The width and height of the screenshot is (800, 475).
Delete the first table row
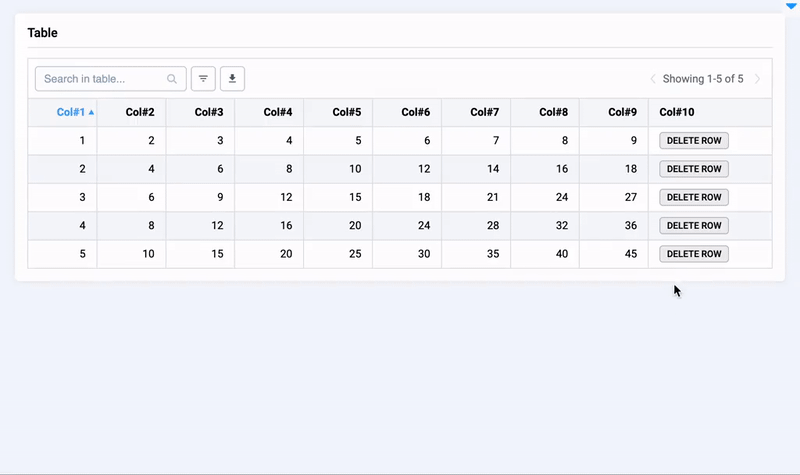point(694,141)
